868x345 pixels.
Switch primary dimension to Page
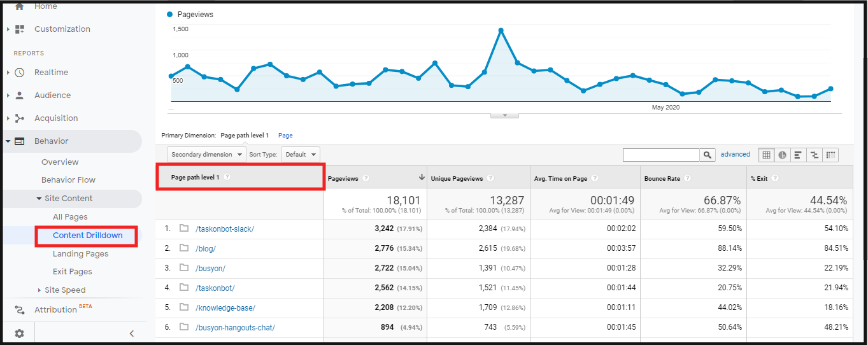tap(285, 136)
